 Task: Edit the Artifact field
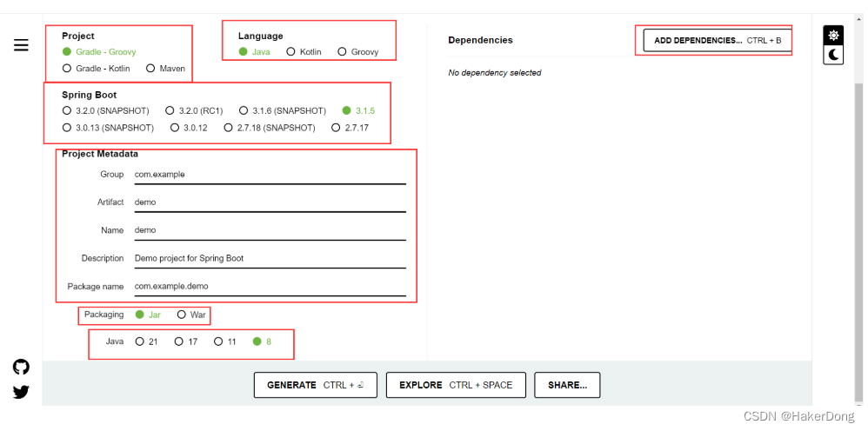pos(270,202)
